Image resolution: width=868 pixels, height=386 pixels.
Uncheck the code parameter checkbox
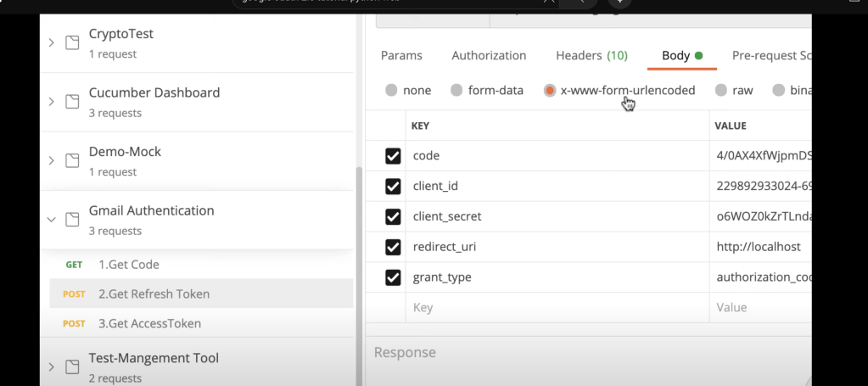point(393,156)
